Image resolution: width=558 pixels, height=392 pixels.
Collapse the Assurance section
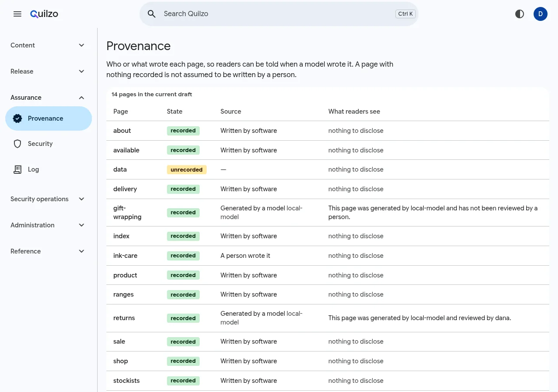pos(48,98)
